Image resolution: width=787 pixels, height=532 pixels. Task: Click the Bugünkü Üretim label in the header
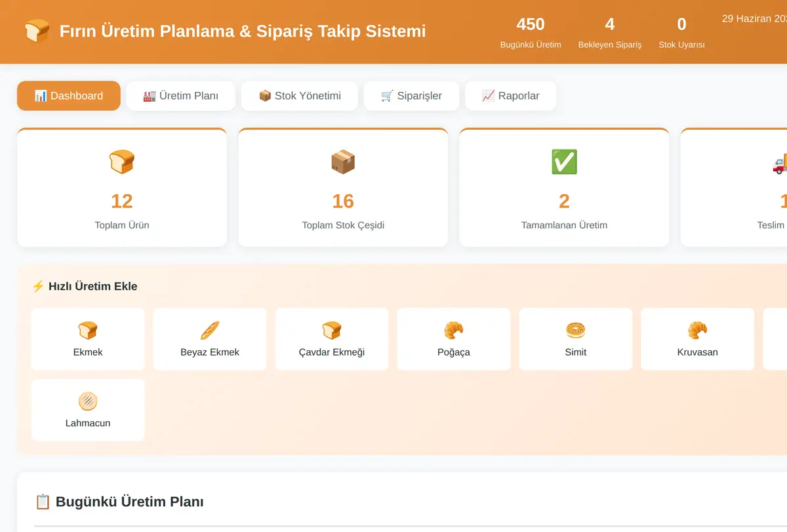(531, 45)
